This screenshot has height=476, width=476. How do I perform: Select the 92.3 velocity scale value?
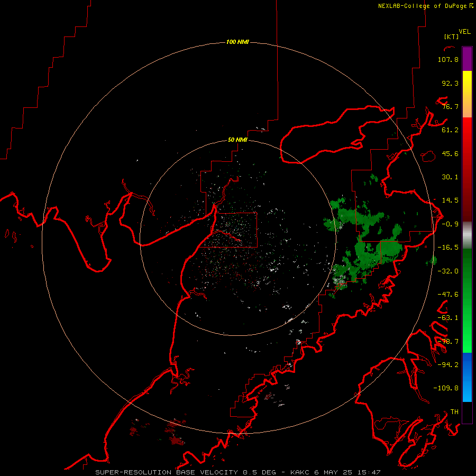tap(450, 83)
